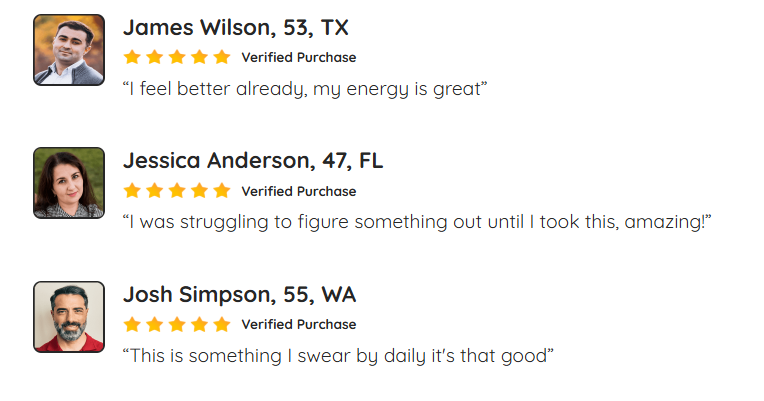Image resolution: width=764 pixels, height=401 pixels.
Task: Click the "I was struggling to figure" review quote
Action: click(417, 222)
